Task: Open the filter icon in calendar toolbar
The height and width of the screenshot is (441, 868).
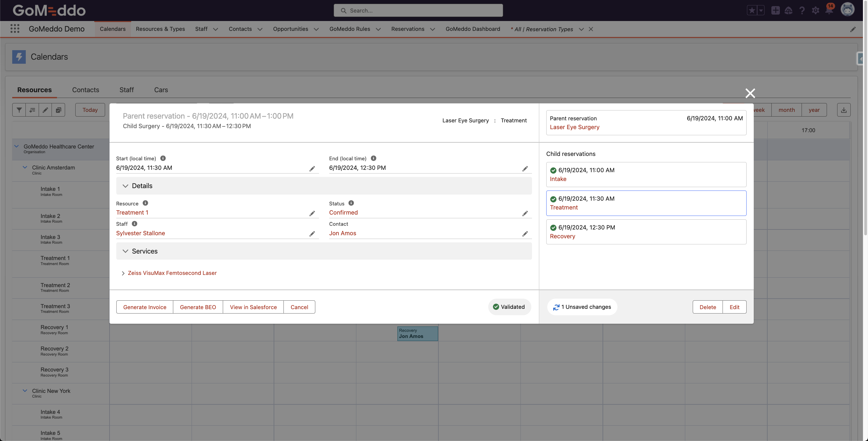Action: [19, 110]
